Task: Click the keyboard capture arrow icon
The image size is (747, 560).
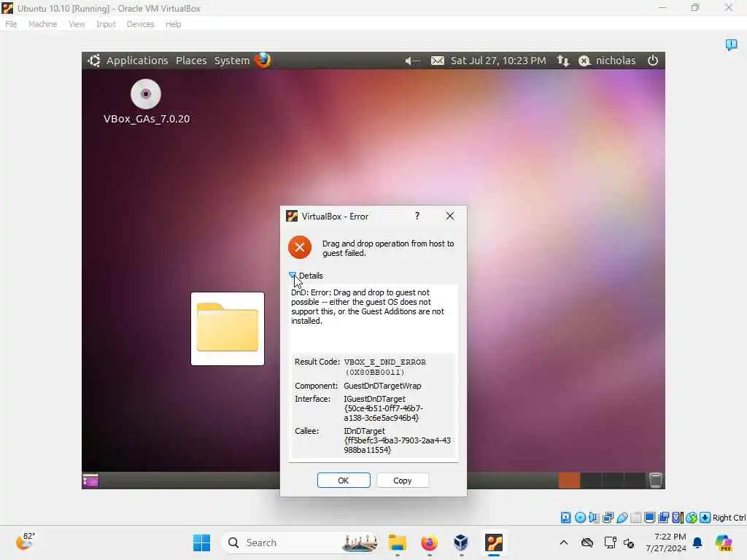Action: 705,518
